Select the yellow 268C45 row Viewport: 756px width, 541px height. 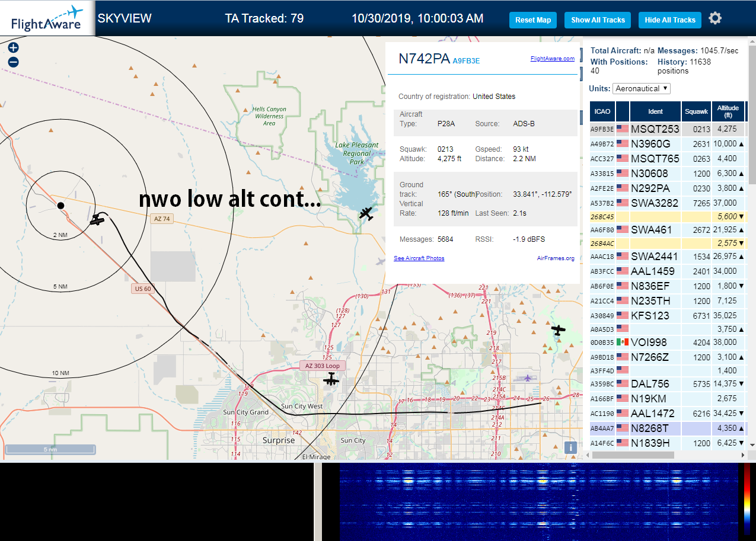[668, 217]
